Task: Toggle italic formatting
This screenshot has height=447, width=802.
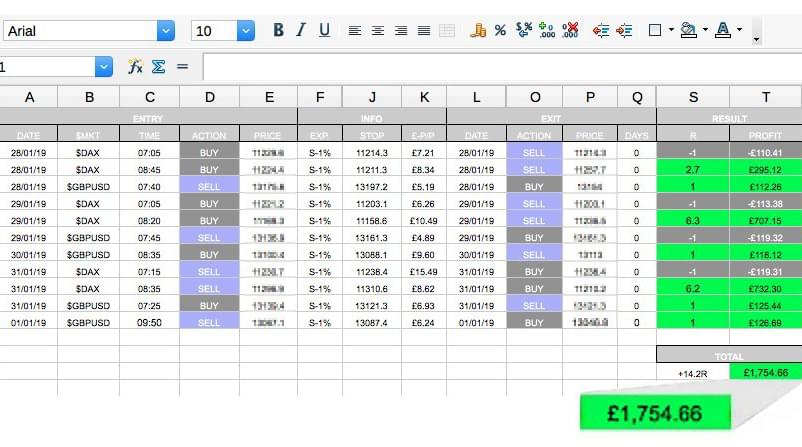Action: pyautogui.click(x=302, y=31)
